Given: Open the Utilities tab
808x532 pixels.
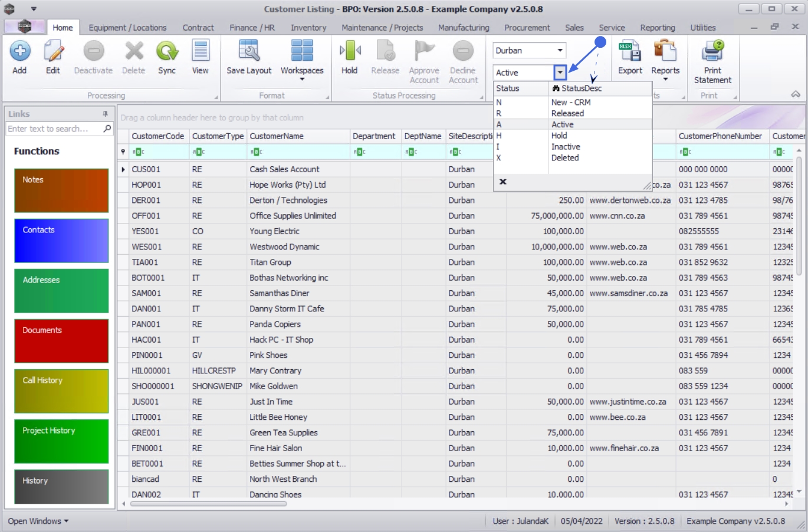Looking at the screenshot, I should pos(703,28).
